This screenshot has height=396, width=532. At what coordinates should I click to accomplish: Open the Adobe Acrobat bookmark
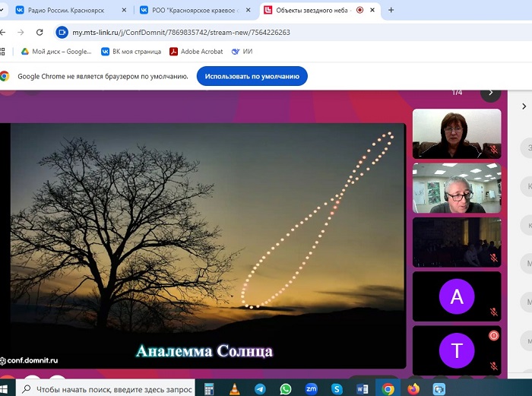pos(196,52)
